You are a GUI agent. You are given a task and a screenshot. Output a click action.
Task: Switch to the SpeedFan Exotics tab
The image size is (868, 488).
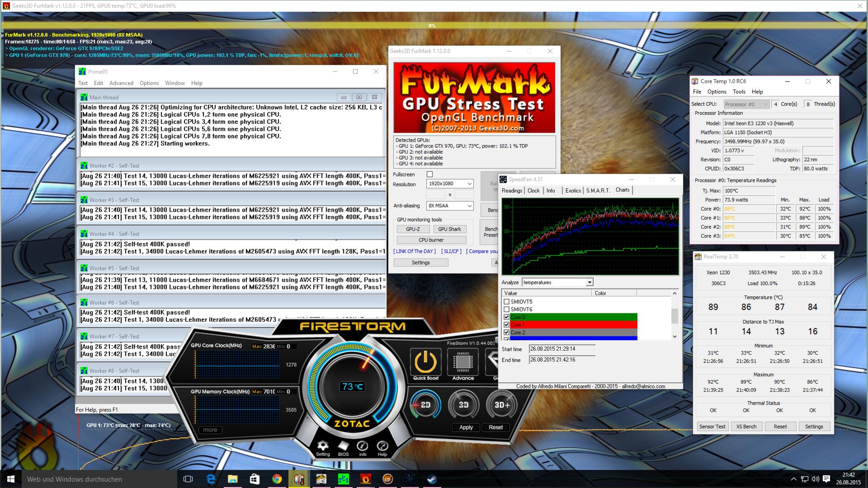(573, 191)
